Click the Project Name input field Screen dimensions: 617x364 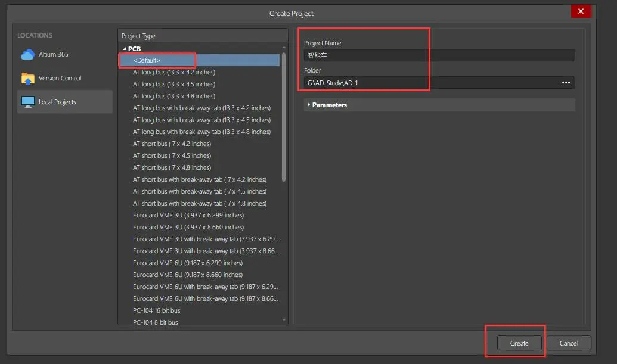click(x=439, y=55)
